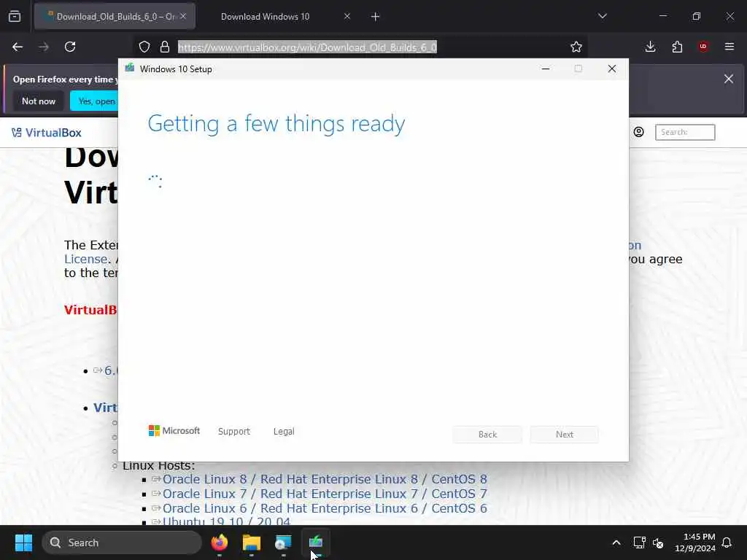Image resolution: width=747 pixels, height=560 pixels.
Task: Open VirtualBox logo home link
Action: [47, 133]
